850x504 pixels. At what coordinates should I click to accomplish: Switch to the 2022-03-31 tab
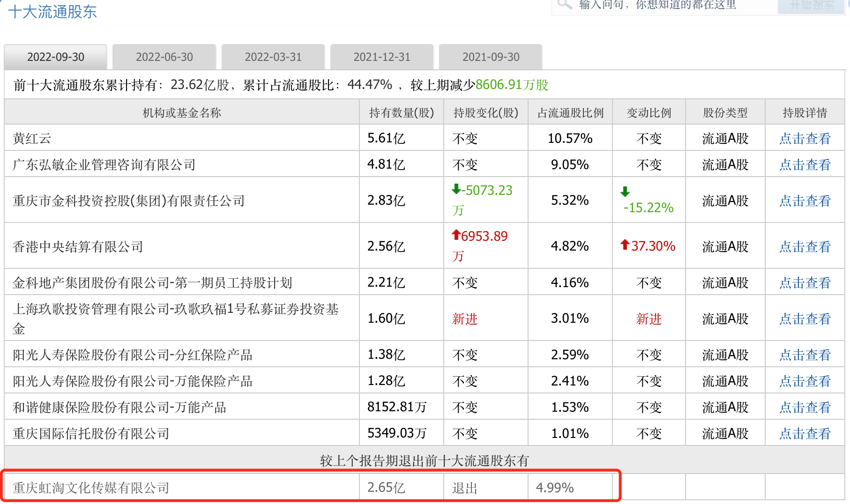(273, 57)
